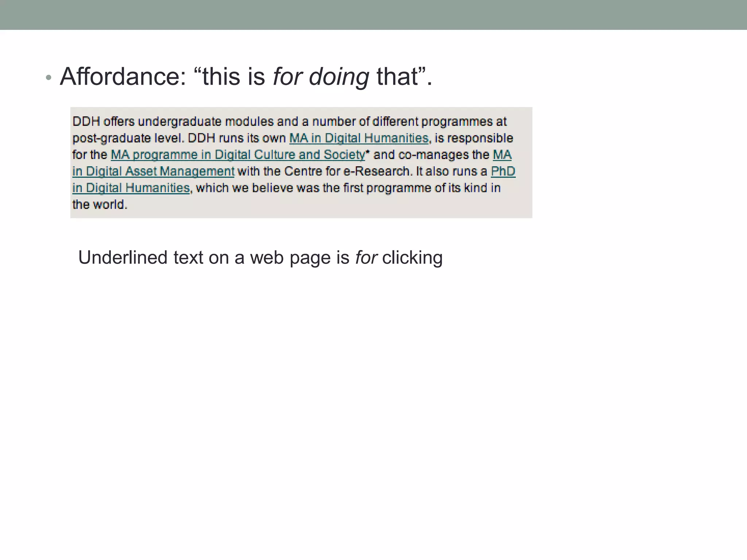This screenshot has height=560, width=747.
Task: Click the caption 'Underlined text on a web page is for clicking'
Action: [260, 257]
